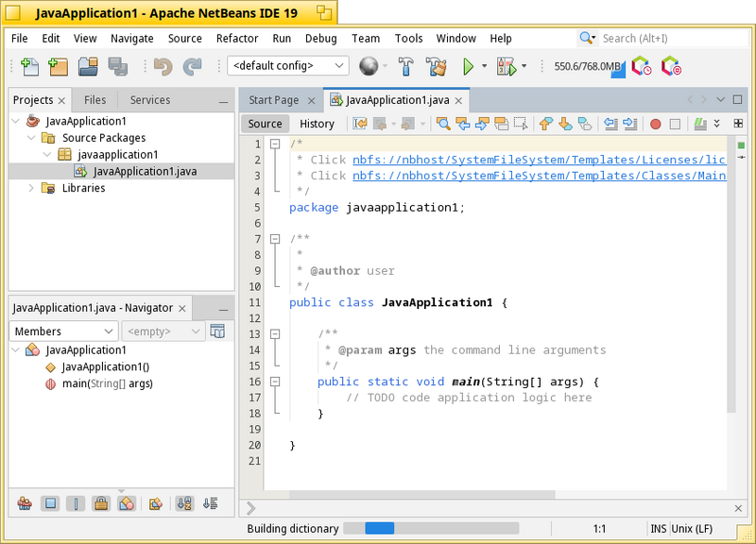Click the Redo arrow icon
The image size is (756, 544).
point(193,66)
